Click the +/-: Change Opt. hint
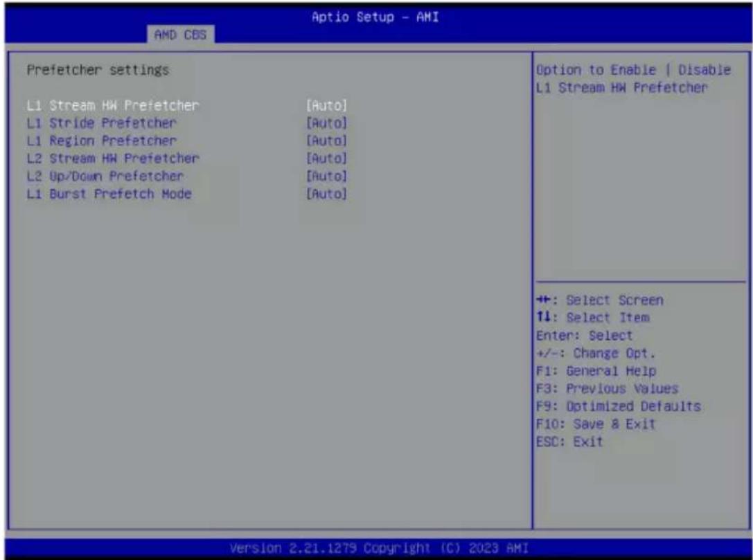Viewport: 753px width, 560px height. (596, 353)
